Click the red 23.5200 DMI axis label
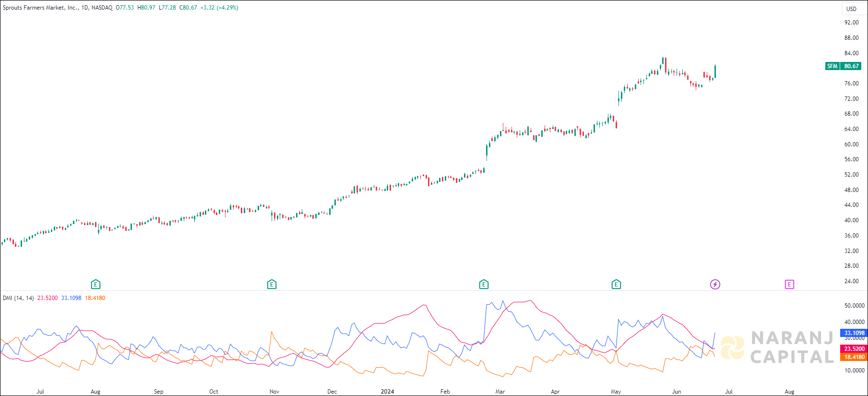The width and height of the screenshot is (868, 396). pyautogui.click(x=854, y=349)
